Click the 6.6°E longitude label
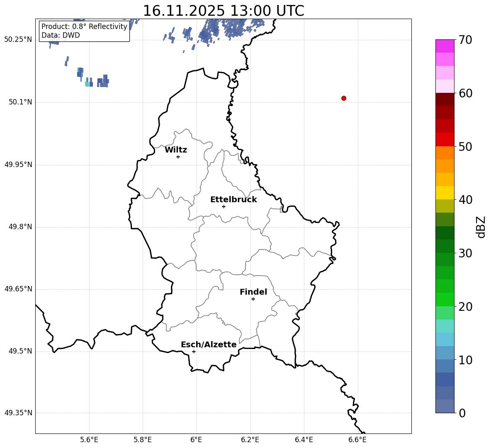Viewport: 491px width, 448px height. 357,440
